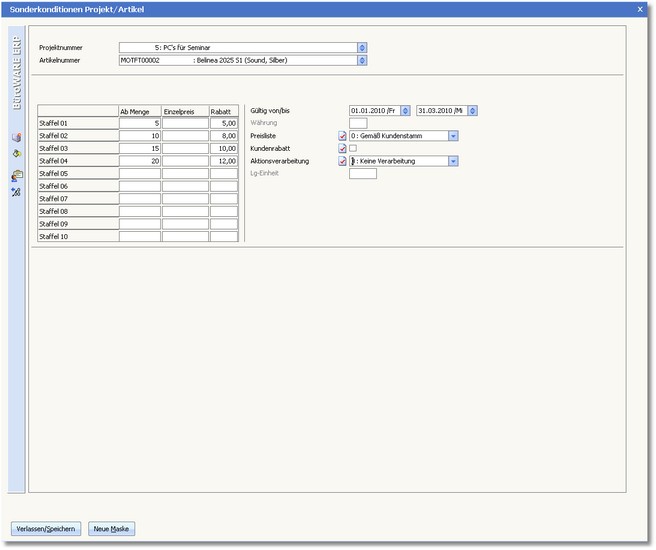Click the Staffel 04 Rabatt field
This screenshot has height=550, width=656.
pos(224,160)
